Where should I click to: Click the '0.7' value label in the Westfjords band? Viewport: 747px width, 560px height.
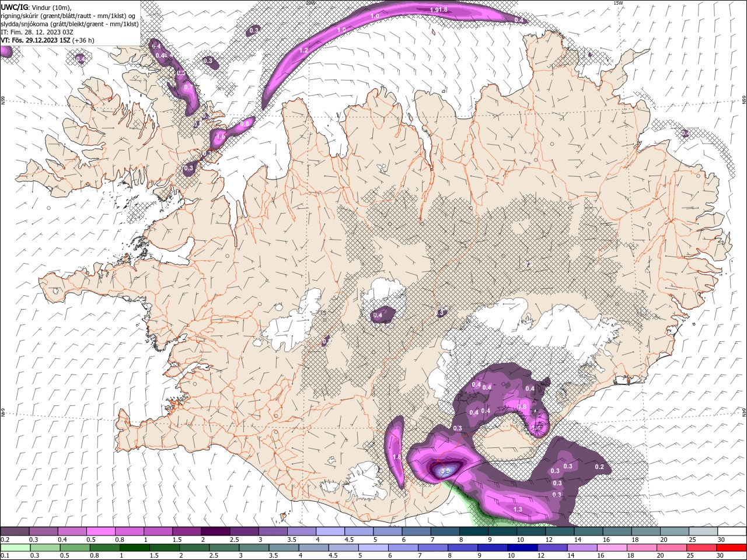(x=188, y=87)
